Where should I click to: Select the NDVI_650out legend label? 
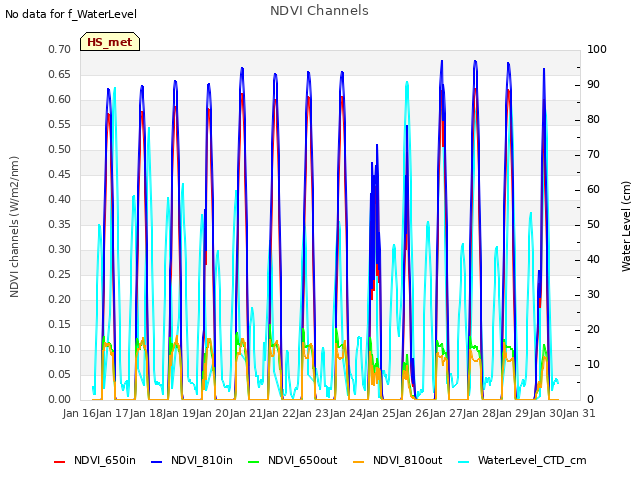[x=302, y=460]
